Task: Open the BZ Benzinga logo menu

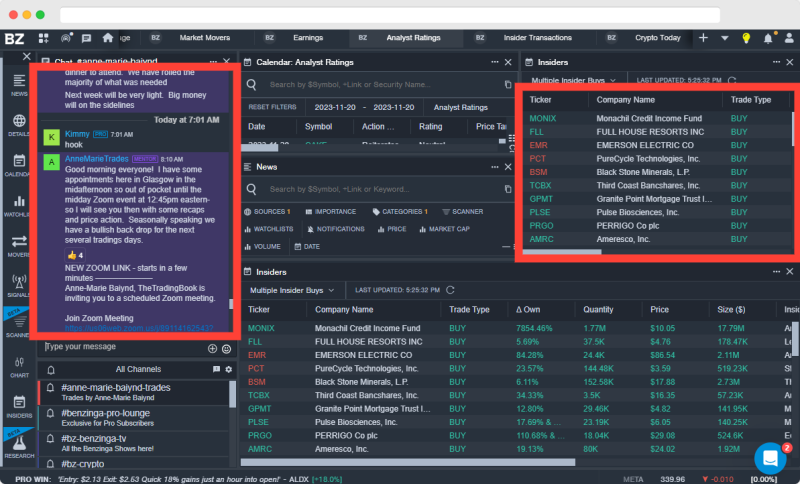Action: [x=14, y=38]
